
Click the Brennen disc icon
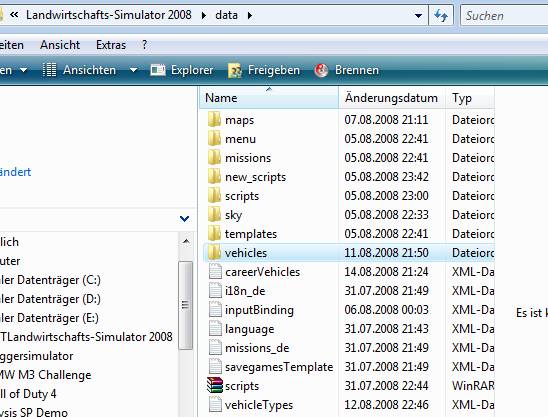point(321,70)
